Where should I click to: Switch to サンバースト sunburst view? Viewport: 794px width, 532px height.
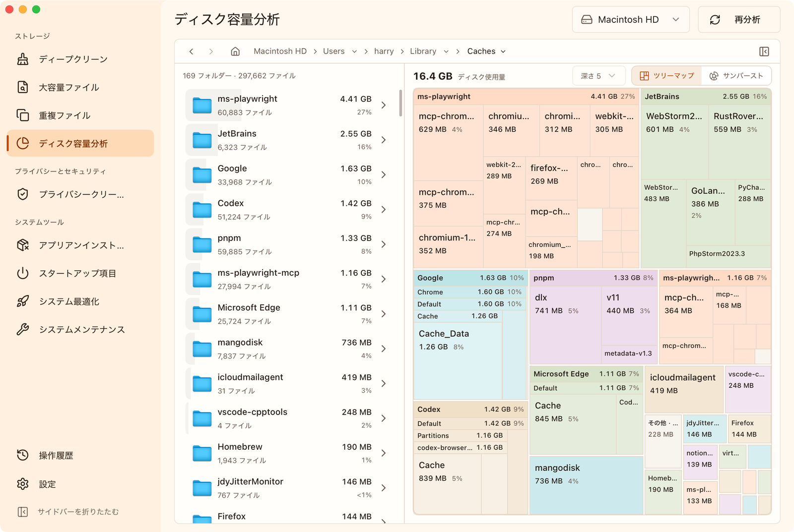click(736, 76)
